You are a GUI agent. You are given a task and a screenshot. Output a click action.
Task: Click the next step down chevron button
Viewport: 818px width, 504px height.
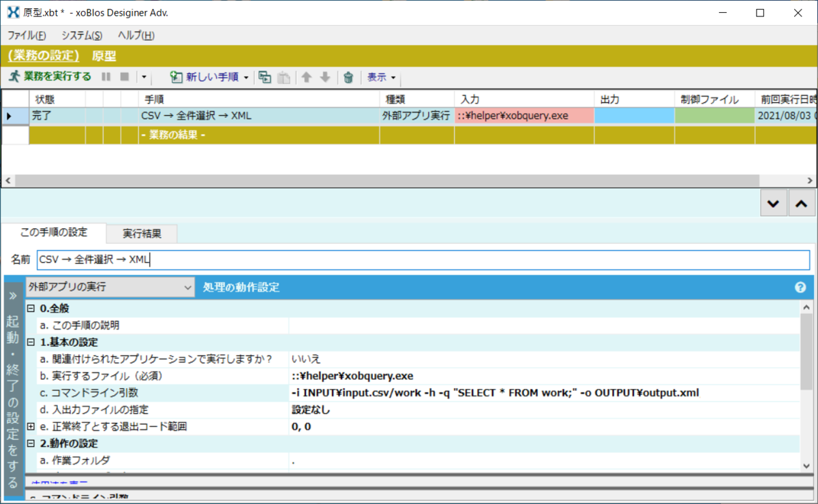click(773, 203)
